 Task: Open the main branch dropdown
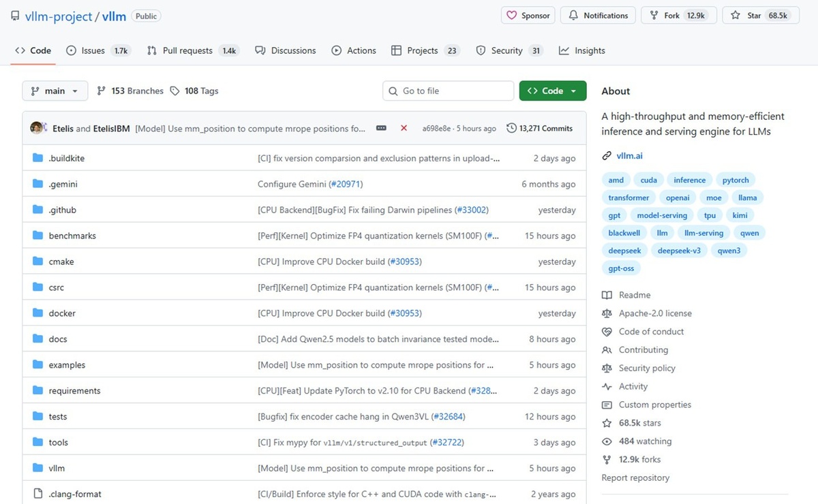(x=55, y=91)
